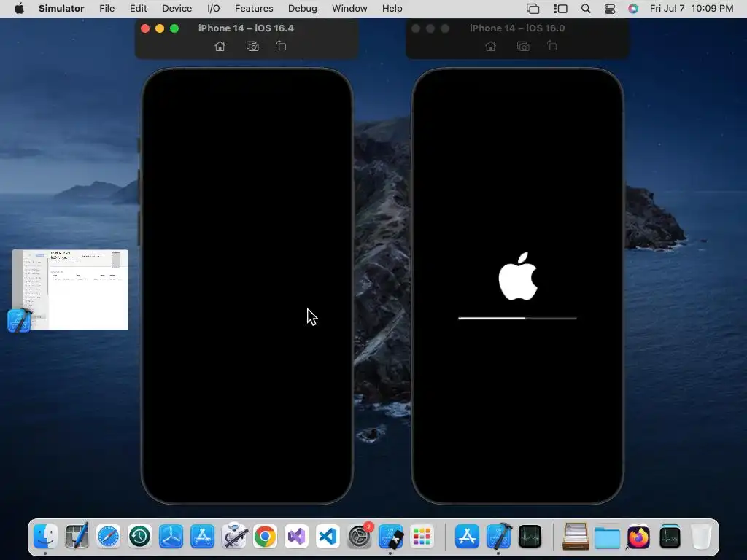Open System Preferences with notification badge

click(x=359, y=537)
